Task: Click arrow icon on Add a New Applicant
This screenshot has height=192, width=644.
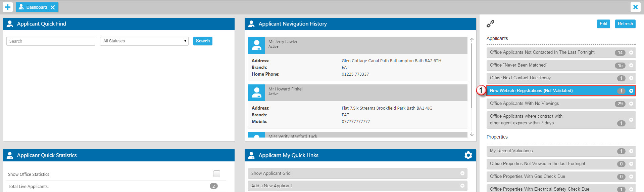Action: coord(462,186)
